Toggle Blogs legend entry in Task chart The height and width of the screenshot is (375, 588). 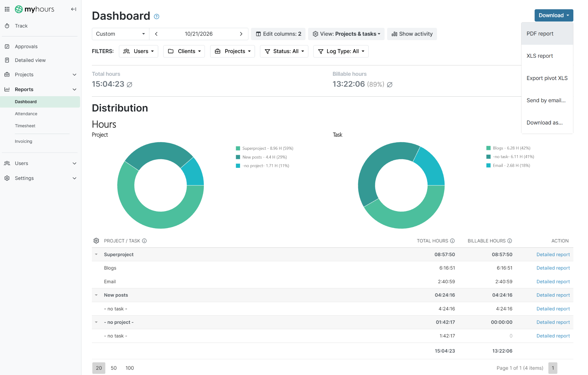click(x=508, y=148)
